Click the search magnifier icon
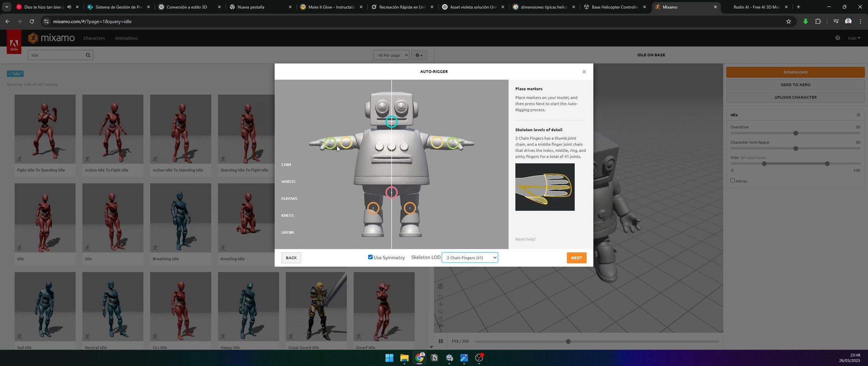Viewport: 868px width, 366px height. pos(88,55)
